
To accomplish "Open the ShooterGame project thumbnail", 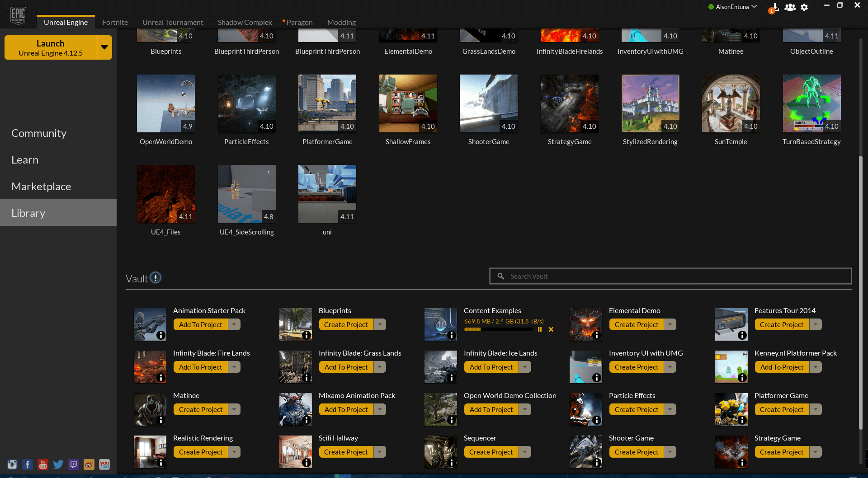I will click(488, 103).
